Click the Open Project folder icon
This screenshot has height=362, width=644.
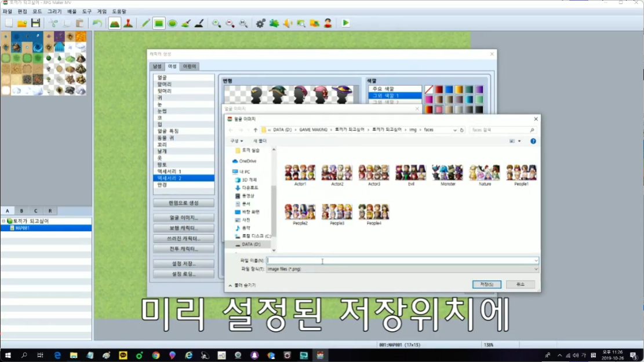tap(22, 23)
